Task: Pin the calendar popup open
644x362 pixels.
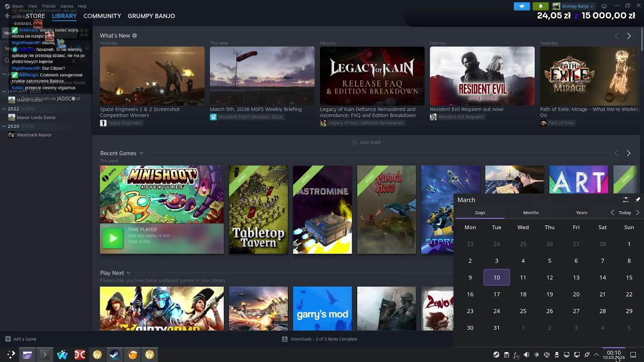Action: 637,200
